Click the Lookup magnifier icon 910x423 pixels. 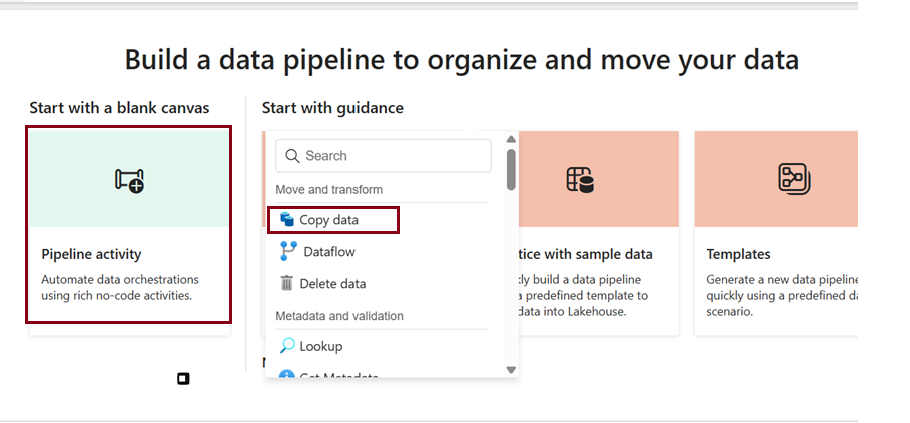point(287,346)
